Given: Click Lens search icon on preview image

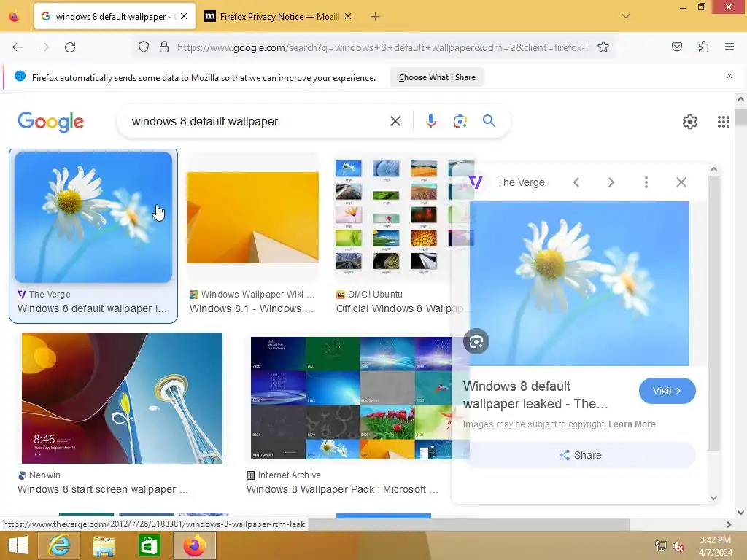Looking at the screenshot, I should [476, 341].
